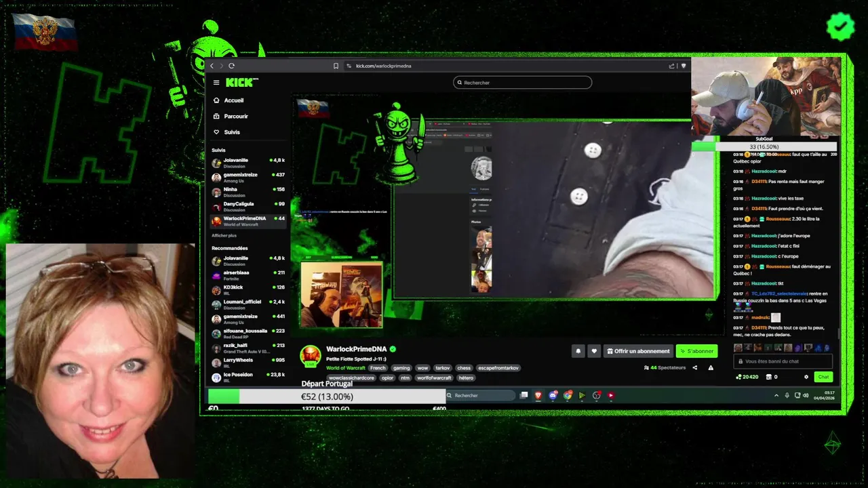This screenshot has width=868, height=488.
Task: Open Parcourir in the sidebar
Action: click(x=236, y=116)
